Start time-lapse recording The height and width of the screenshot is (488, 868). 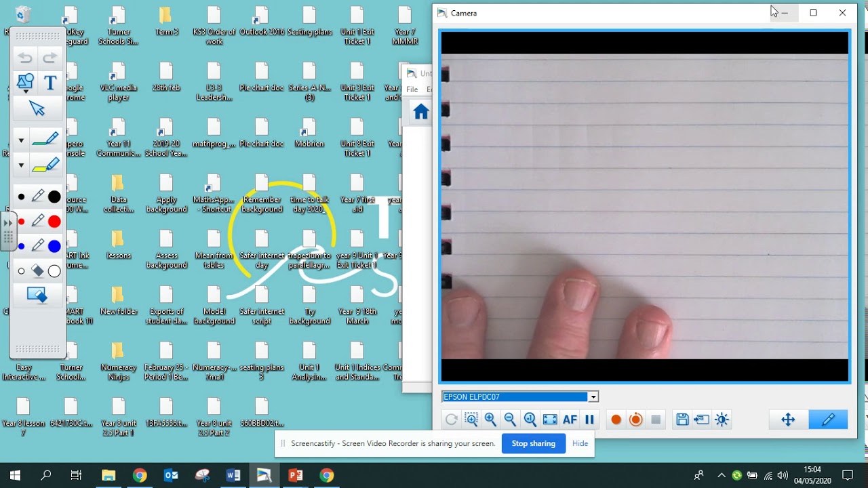click(x=635, y=420)
